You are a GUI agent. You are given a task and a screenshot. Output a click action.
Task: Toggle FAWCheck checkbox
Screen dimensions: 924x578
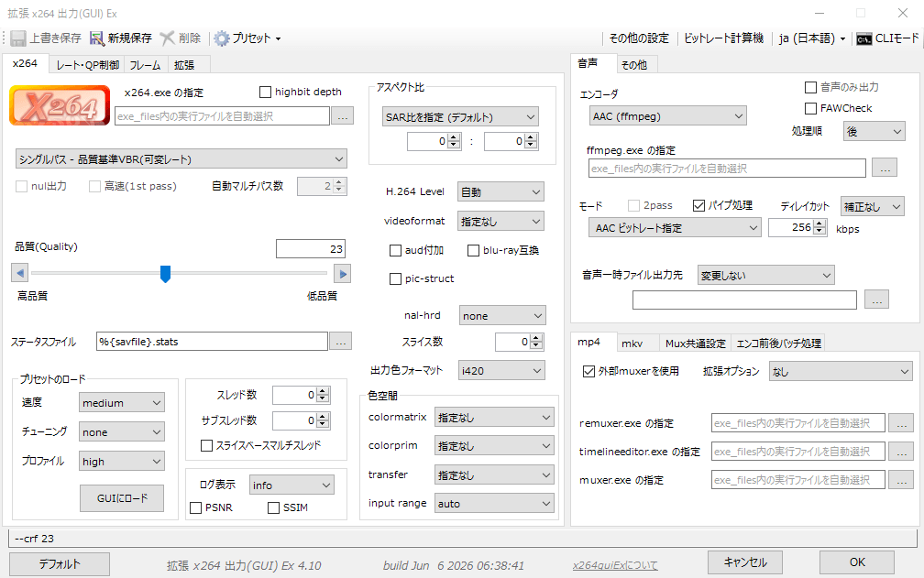(811, 108)
